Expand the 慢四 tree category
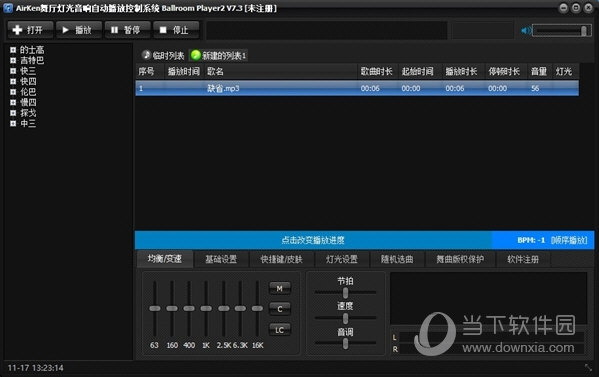The width and height of the screenshot is (599, 377). pyautogui.click(x=13, y=102)
